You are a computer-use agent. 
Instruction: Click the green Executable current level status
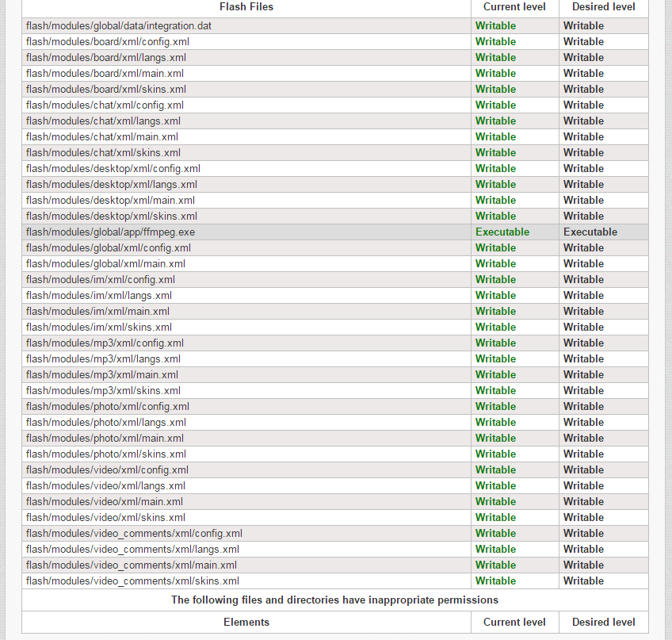pyautogui.click(x=502, y=232)
